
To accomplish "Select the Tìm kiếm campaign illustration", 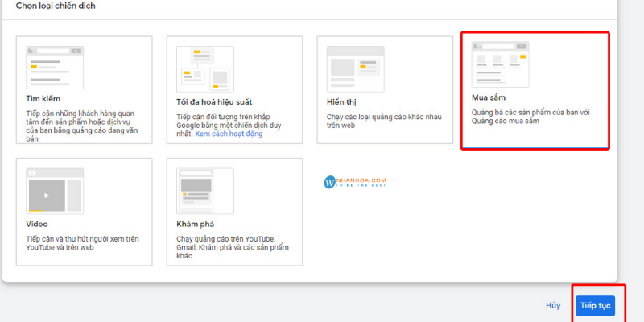I will click(55, 68).
